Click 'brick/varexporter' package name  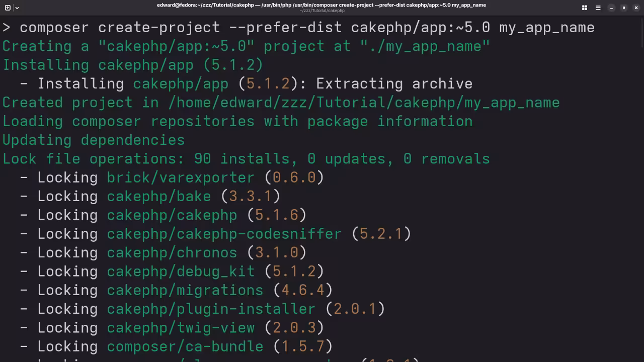coord(181,177)
